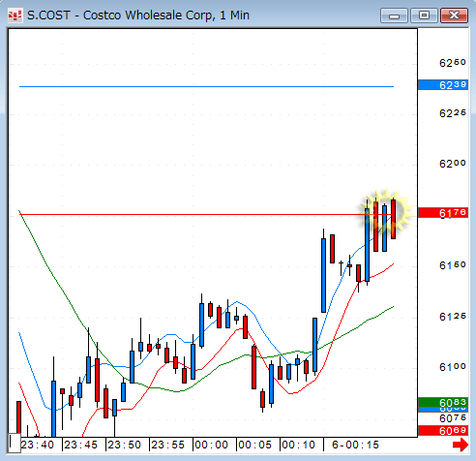Click the 6125 price scale label
Viewport: 476px width, 461px height.
453,317
